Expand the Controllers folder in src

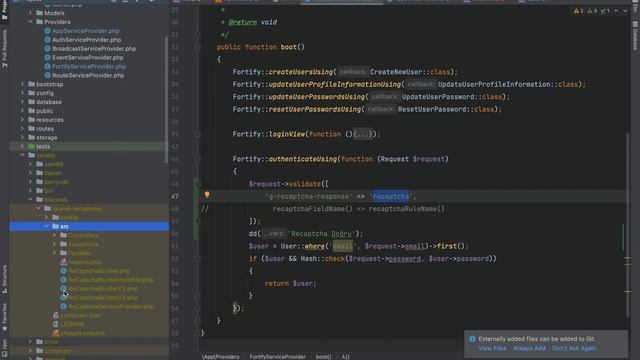click(54, 235)
